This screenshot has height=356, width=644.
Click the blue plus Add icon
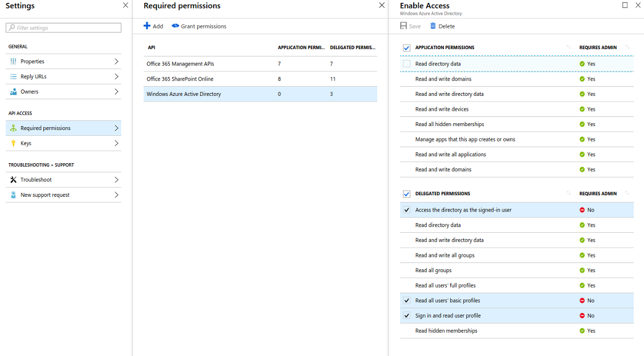146,26
